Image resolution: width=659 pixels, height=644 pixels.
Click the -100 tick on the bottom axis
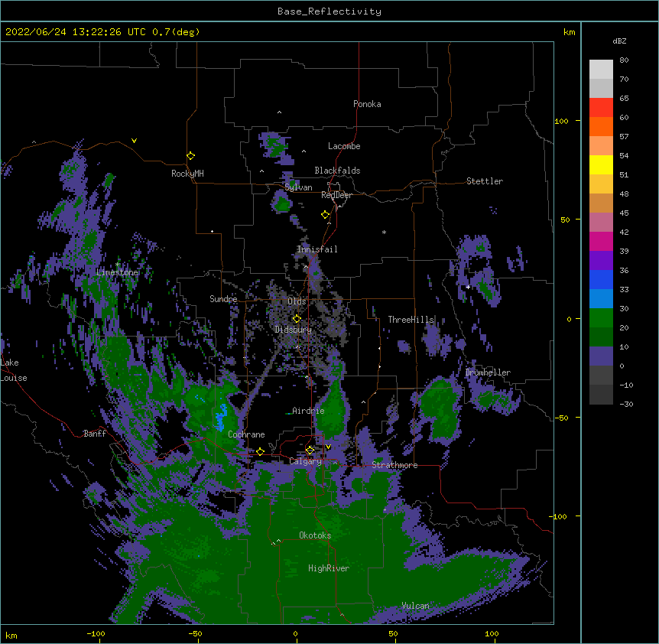[x=96, y=633]
